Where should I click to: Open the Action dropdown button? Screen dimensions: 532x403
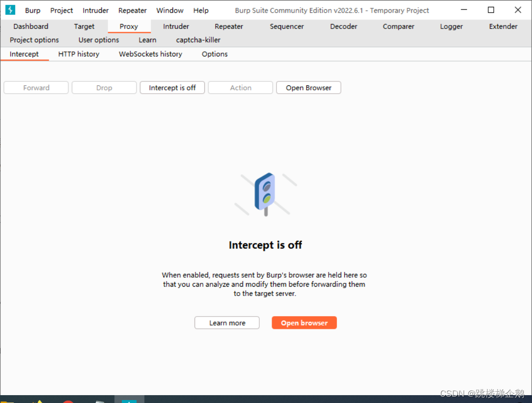click(240, 88)
